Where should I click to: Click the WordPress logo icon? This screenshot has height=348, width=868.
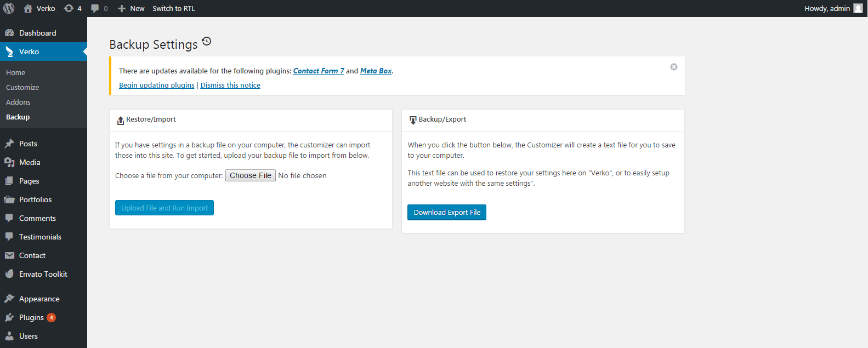tap(9, 8)
